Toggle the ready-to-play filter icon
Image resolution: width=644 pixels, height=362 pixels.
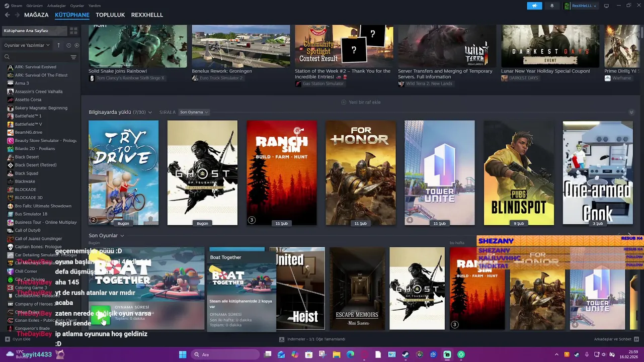click(x=76, y=45)
